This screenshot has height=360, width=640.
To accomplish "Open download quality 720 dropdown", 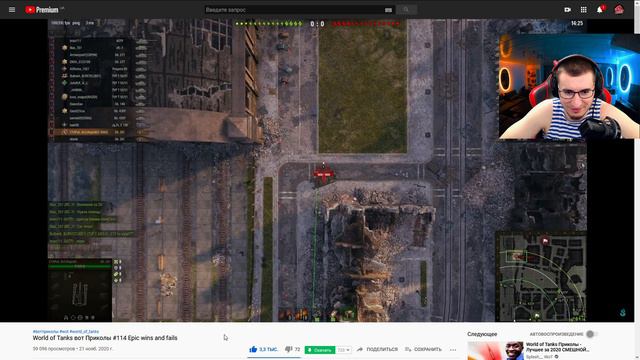I will [343, 350].
